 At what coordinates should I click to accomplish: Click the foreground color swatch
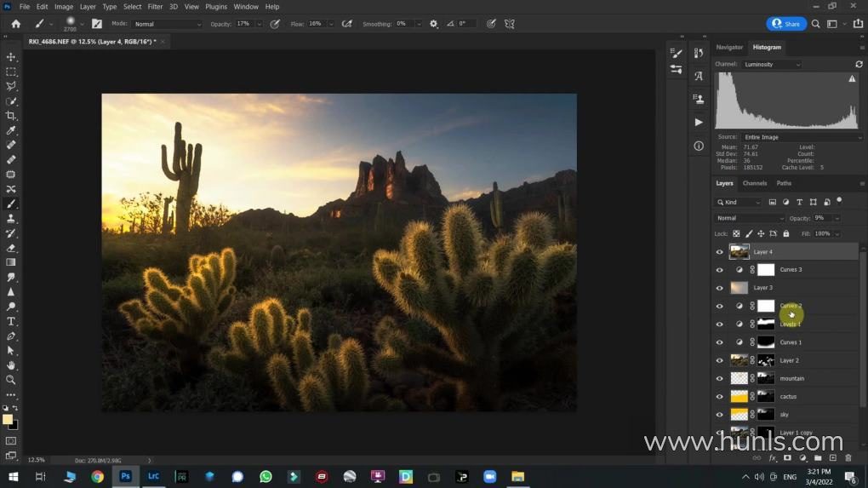(8, 419)
